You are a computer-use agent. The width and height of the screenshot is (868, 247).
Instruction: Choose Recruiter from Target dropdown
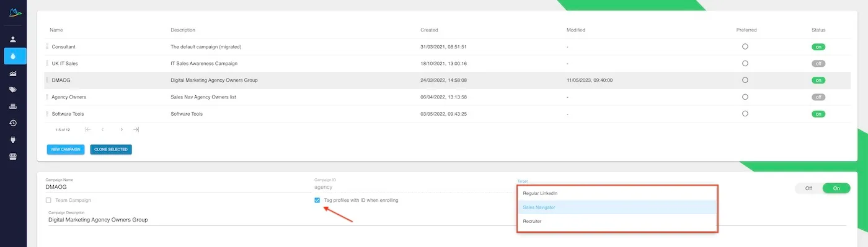[617, 221]
